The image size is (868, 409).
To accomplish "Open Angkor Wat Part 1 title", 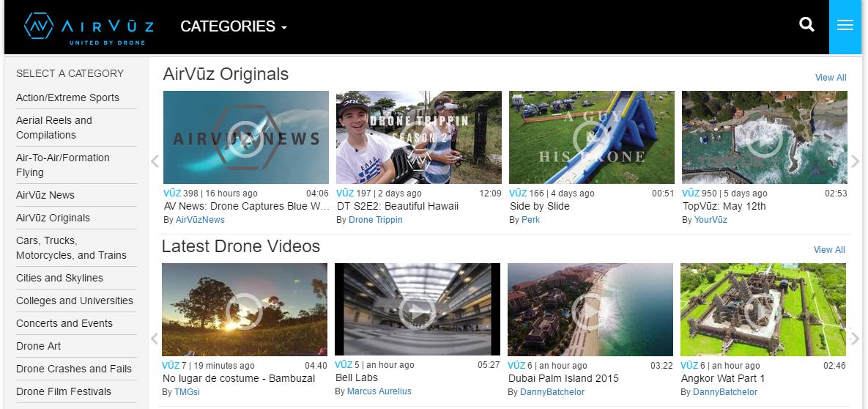I will tap(722, 378).
